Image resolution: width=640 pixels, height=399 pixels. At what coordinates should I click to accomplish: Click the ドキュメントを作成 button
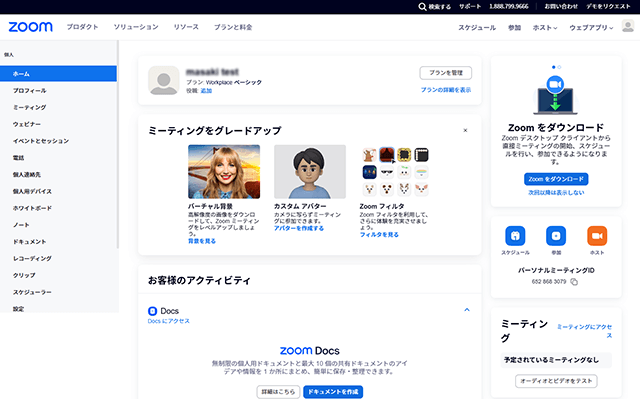[x=333, y=392]
